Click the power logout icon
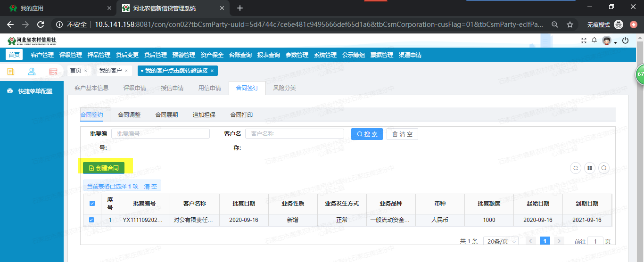This screenshot has width=644, height=262. (x=626, y=41)
